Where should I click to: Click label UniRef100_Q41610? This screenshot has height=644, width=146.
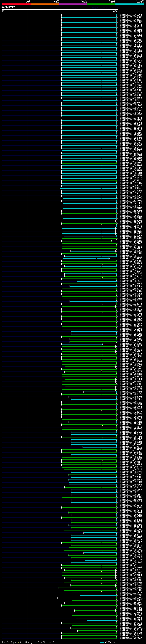(131, 266)
